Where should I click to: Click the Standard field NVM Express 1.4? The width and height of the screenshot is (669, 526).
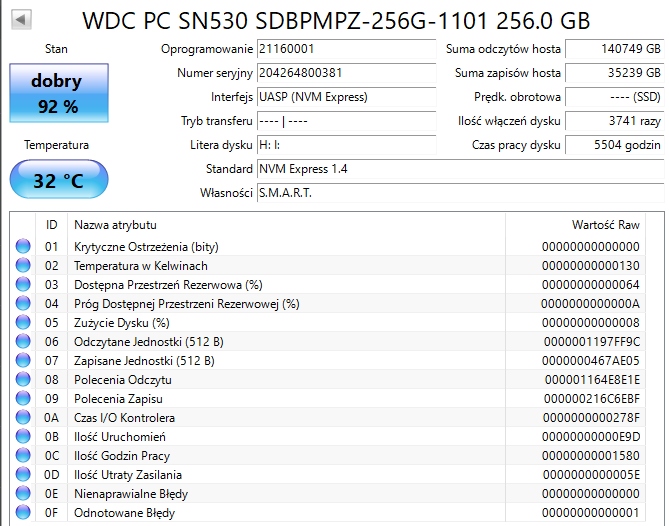click(460, 169)
